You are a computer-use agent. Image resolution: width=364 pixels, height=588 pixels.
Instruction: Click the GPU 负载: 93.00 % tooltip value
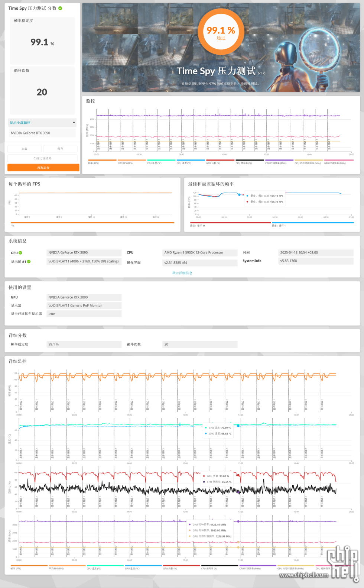pyautogui.click(x=218, y=476)
